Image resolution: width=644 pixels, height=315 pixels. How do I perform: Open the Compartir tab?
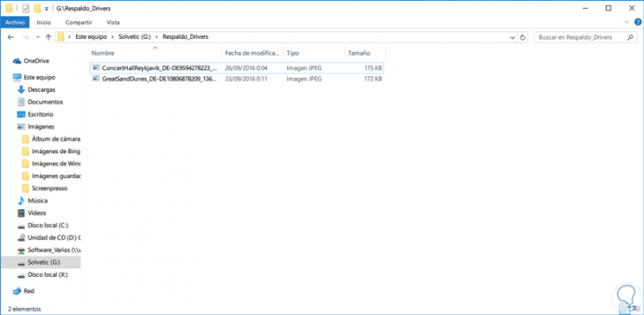pos(79,22)
